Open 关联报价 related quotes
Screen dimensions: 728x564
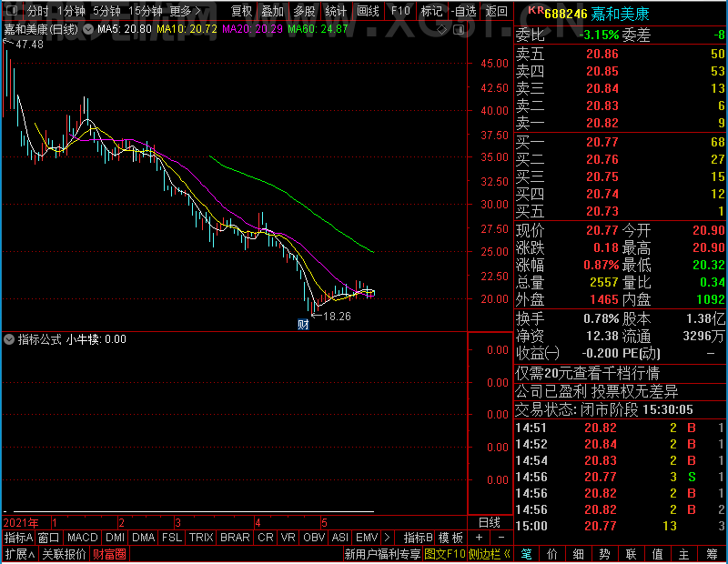coord(64,554)
